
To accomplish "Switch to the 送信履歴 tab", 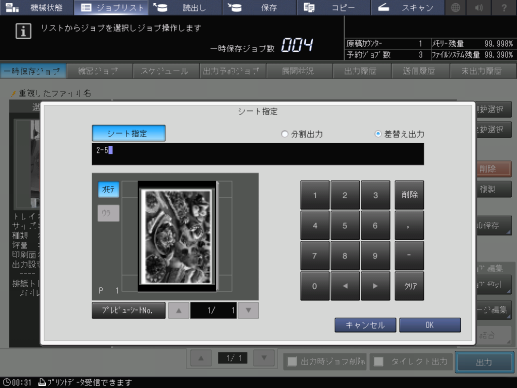I will click(x=419, y=71).
